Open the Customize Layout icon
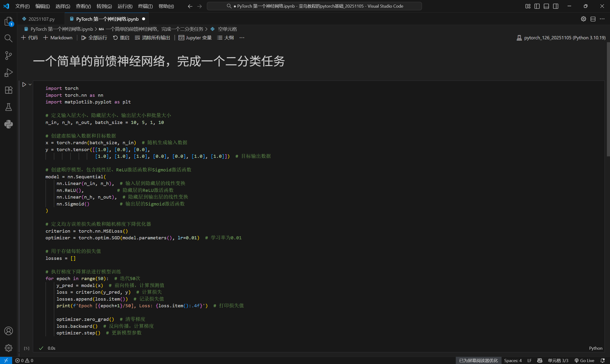Image resolution: width=610 pixels, height=364 pixels. click(x=528, y=6)
